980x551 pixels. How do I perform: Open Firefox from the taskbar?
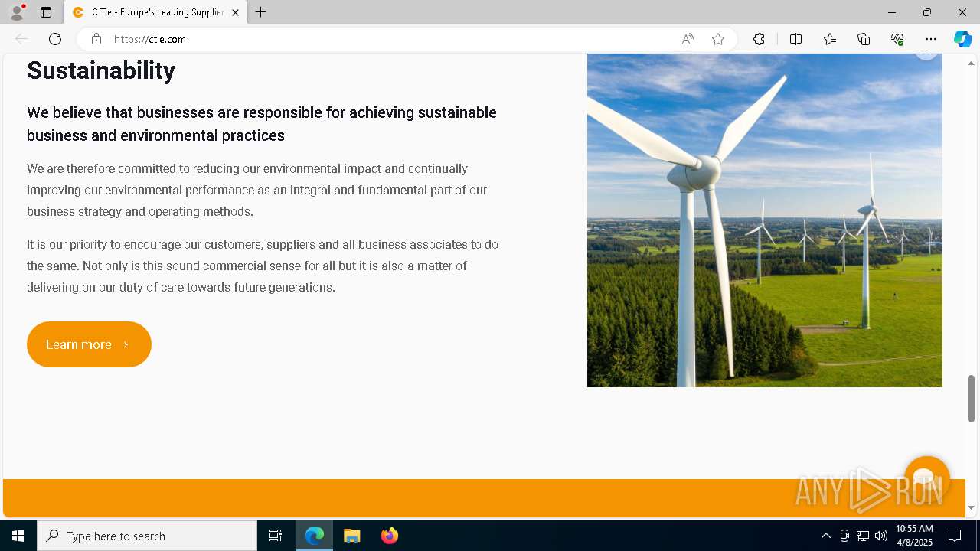tap(390, 536)
